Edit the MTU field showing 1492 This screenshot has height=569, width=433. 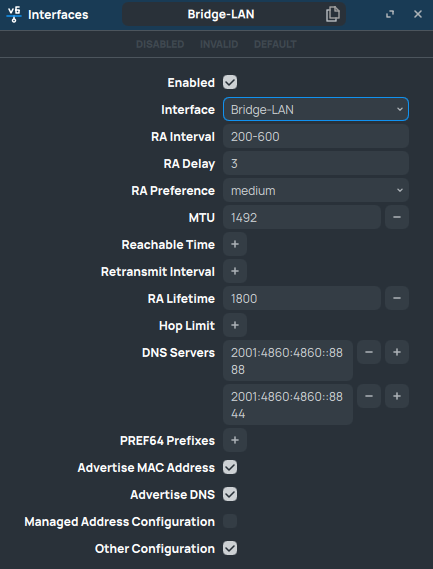[x=302, y=217]
